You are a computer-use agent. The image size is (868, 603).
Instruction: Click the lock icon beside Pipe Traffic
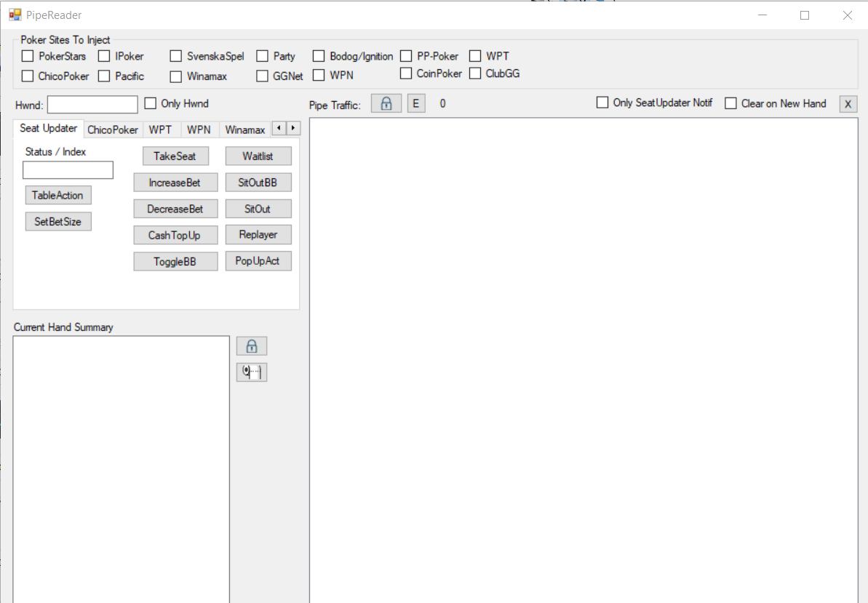pyautogui.click(x=386, y=103)
